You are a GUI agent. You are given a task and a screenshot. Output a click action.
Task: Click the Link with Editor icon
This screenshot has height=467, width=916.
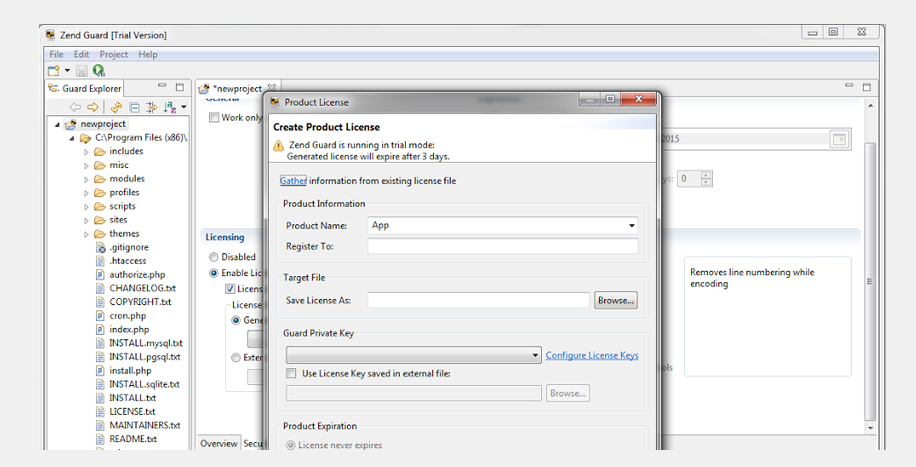click(x=152, y=107)
